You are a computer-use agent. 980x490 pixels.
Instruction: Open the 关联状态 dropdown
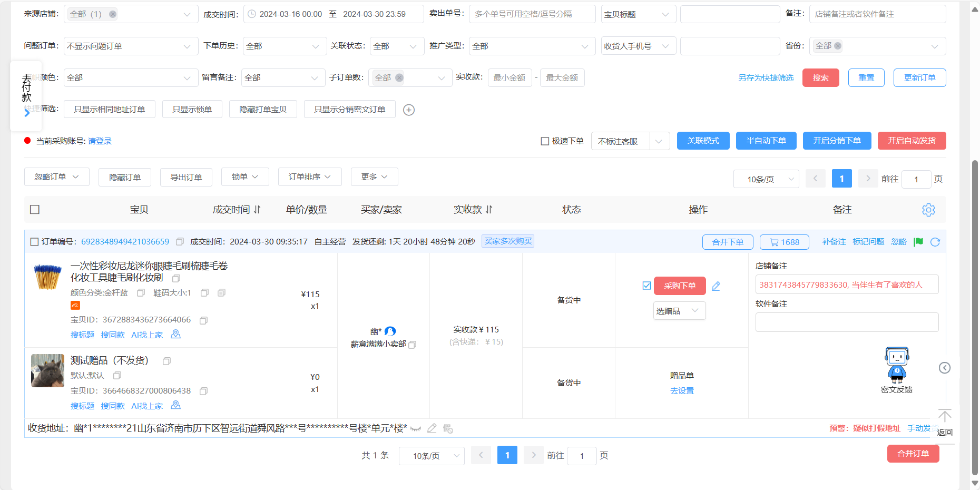pyautogui.click(x=397, y=46)
